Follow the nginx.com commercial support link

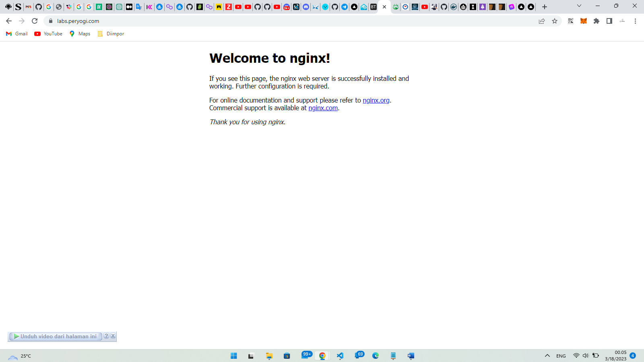click(323, 108)
